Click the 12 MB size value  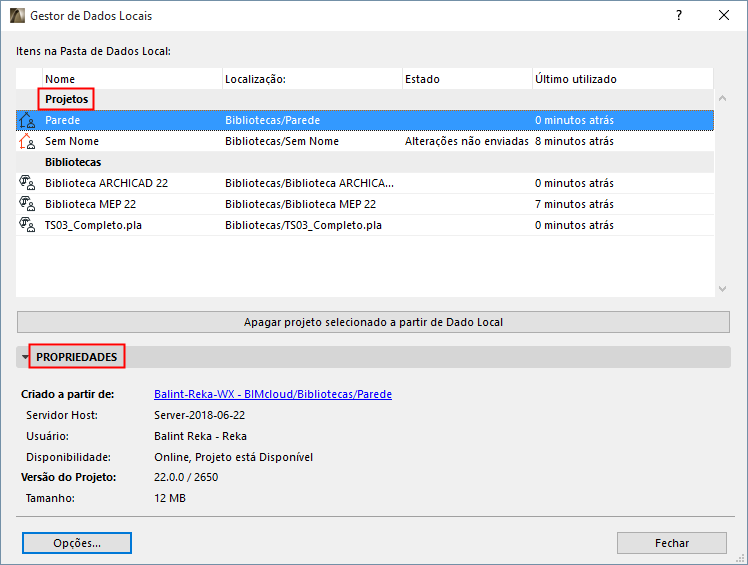pos(170,498)
